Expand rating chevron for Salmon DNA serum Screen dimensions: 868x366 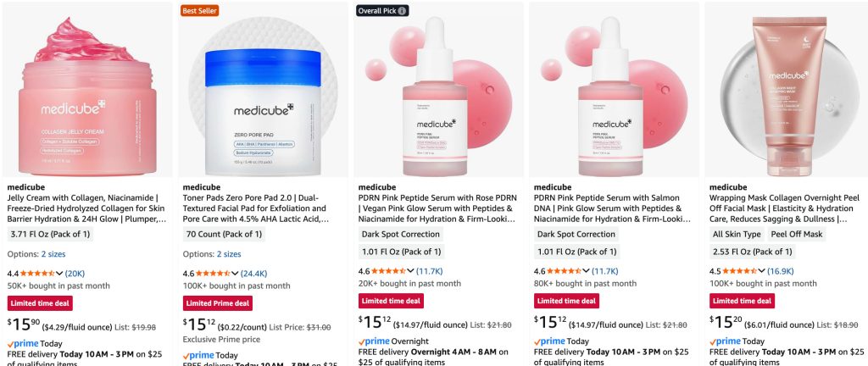click(x=586, y=271)
